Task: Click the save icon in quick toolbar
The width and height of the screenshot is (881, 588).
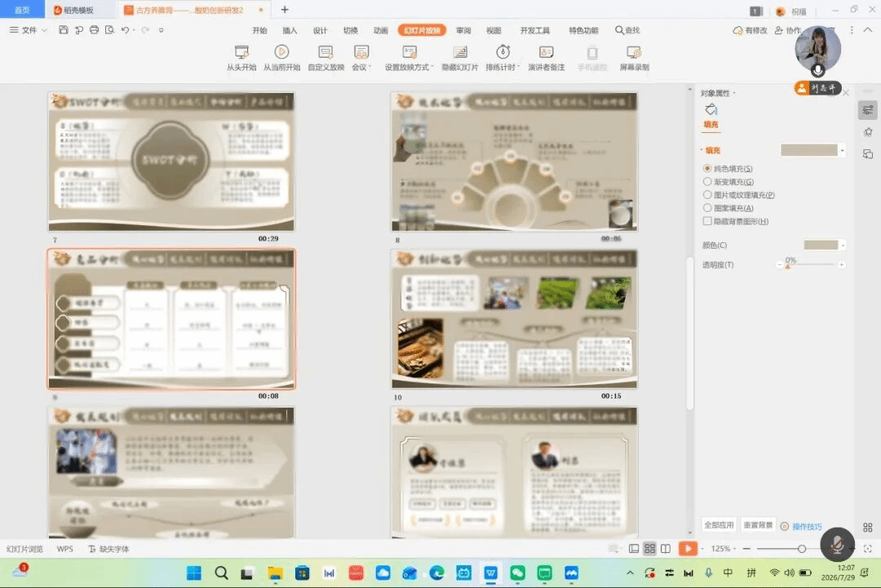Action: [x=64, y=29]
